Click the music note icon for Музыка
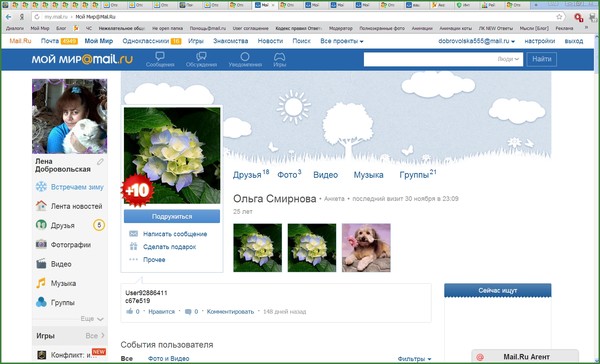Viewport: 600px width, 364px height. point(41,283)
